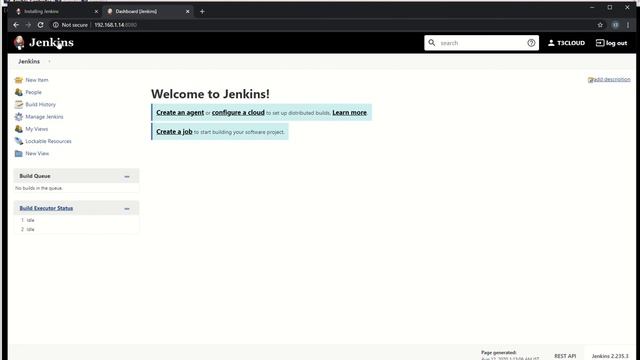Expand the Jenkins breadcrumb dropdown arrow
Image resolution: width=640 pixels, height=360 pixels.
pos(49,62)
